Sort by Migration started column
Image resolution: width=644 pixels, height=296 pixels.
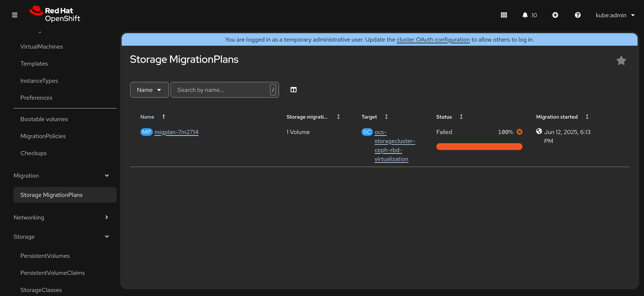557,117
